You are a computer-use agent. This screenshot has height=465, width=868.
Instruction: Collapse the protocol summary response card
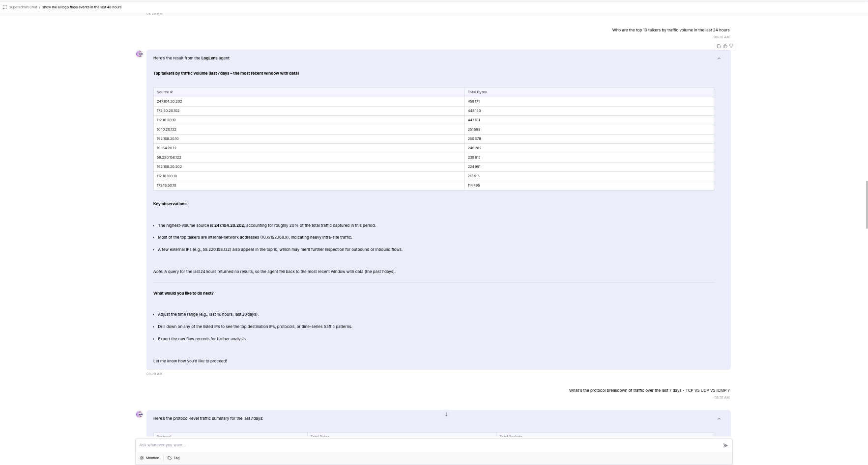(719, 418)
